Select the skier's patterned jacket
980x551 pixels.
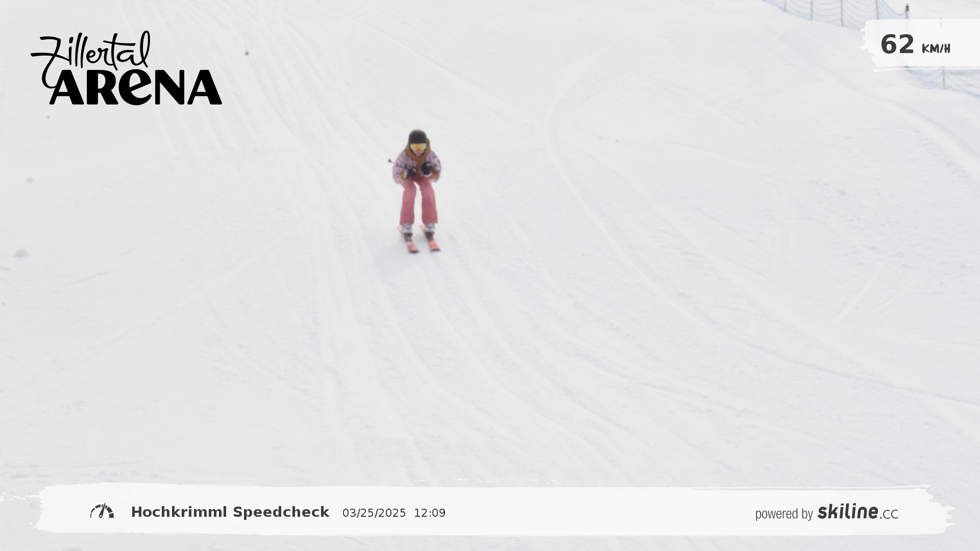[417, 163]
